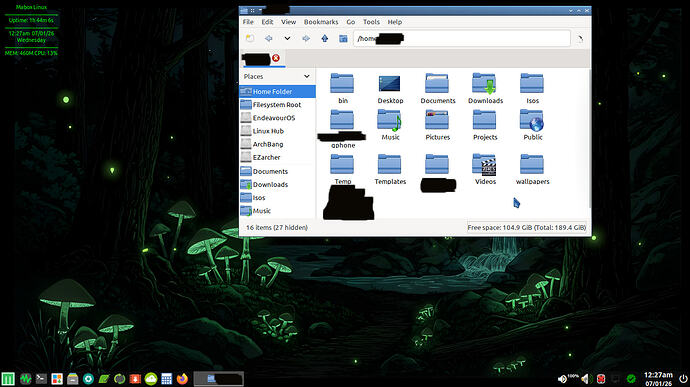Select the EndeavourOS drive in sidebar
The width and height of the screenshot is (690, 387).
[x=277, y=118]
